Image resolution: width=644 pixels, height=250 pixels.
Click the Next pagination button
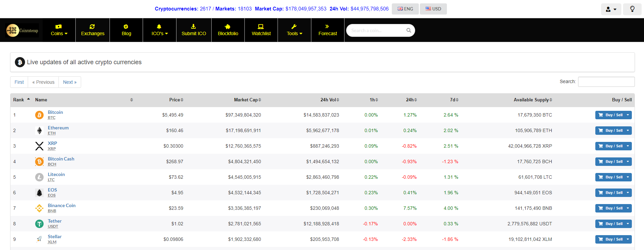point(70,82)
